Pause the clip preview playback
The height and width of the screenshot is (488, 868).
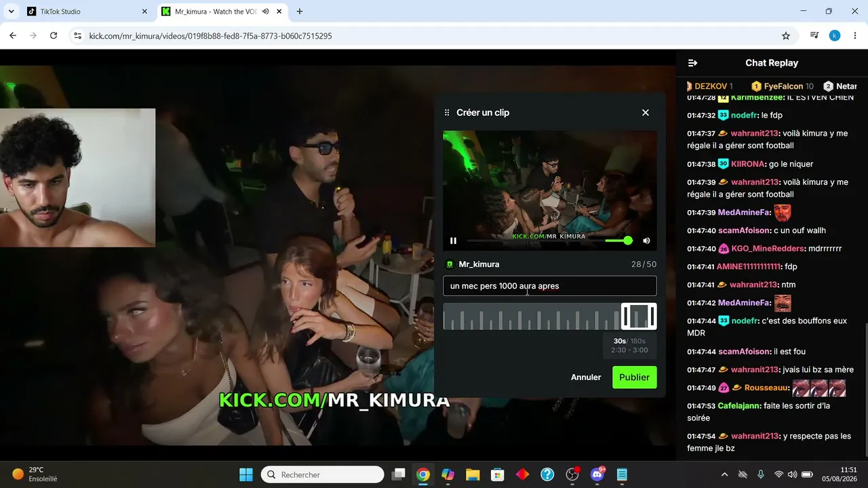click(x=453, y=241)
